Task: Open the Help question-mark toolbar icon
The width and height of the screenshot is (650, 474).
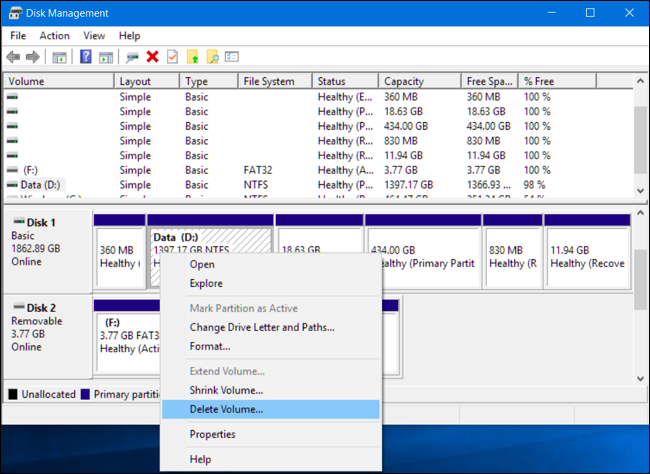Action: [86, 57]
